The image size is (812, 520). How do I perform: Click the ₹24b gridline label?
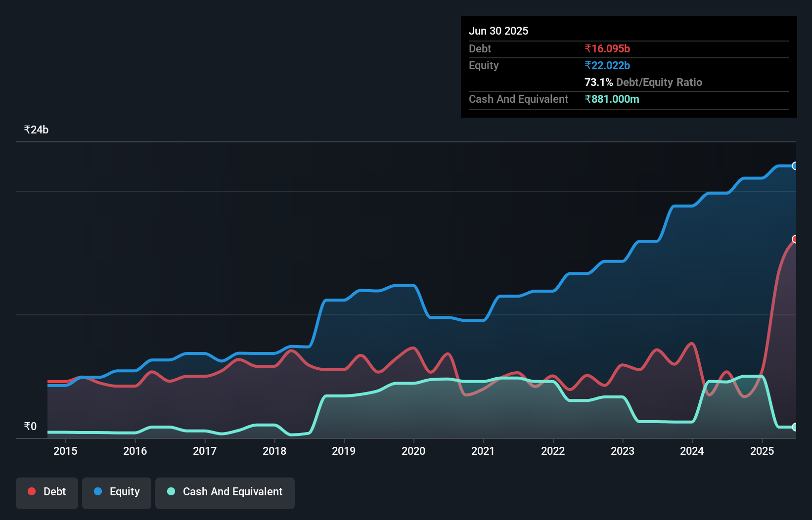pos(36,129)
